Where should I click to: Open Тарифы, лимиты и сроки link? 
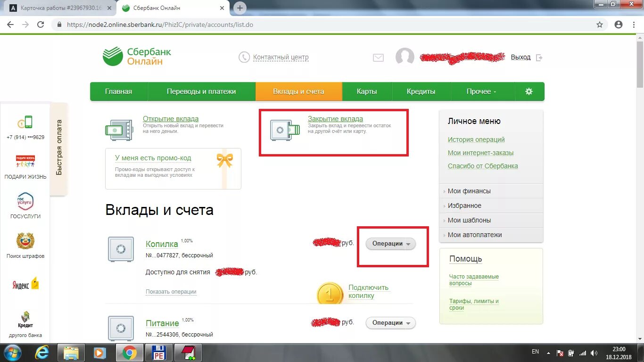[474, 304]
